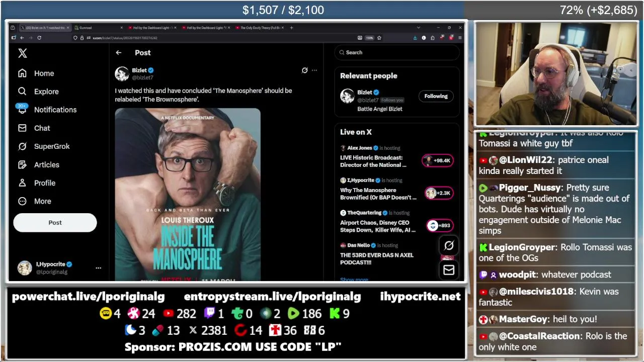Open site permissions shield icon in address bar

click(x=75, y=38)
